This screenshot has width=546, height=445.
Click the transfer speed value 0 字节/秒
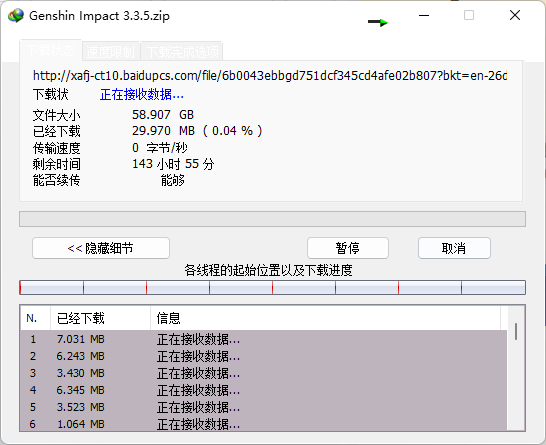click(x=159, y=148)
